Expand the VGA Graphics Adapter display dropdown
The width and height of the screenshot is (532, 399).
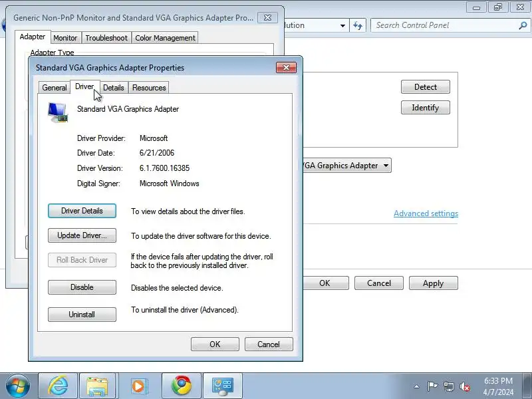pyautogui.click(x=386, y=166)
